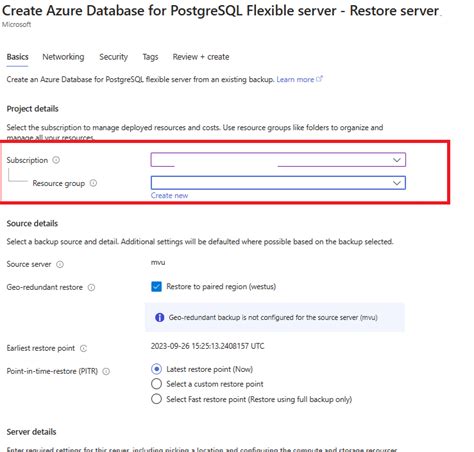Select Latest restore point (Now) option

pos(156,369)
